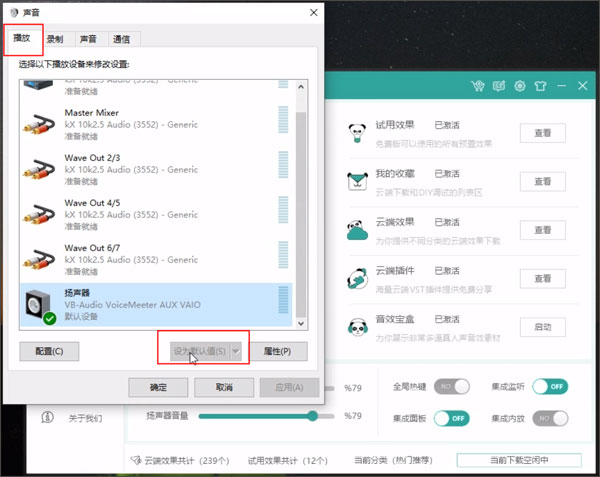Select the Wave Out 6/7 device
Screen dimensions: 600x477
156,260
